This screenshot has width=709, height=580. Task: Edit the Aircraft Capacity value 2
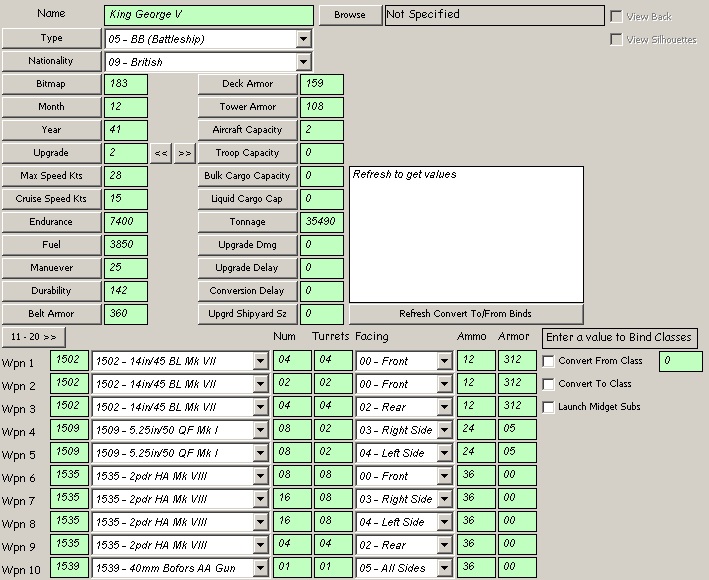click(x=322, y=131)
